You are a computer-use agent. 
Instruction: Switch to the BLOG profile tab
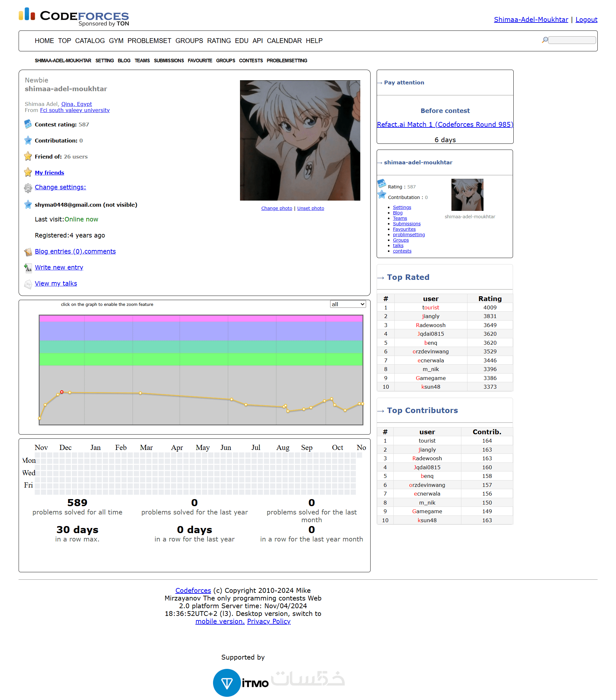124,61
